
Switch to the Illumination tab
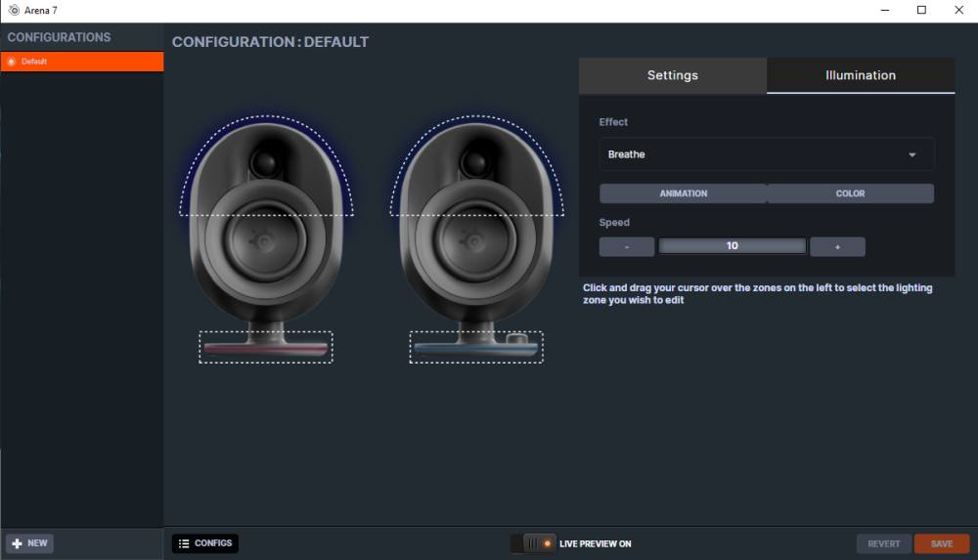tap(860, 75)
